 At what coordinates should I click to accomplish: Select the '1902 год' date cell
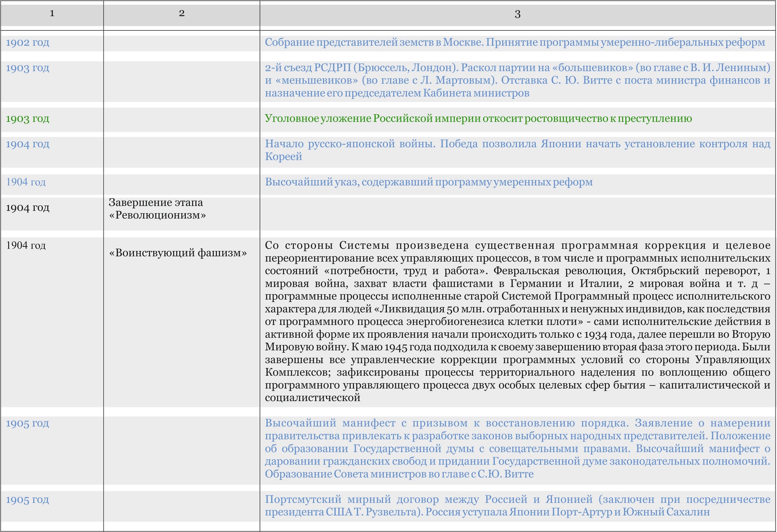(28, 42)
